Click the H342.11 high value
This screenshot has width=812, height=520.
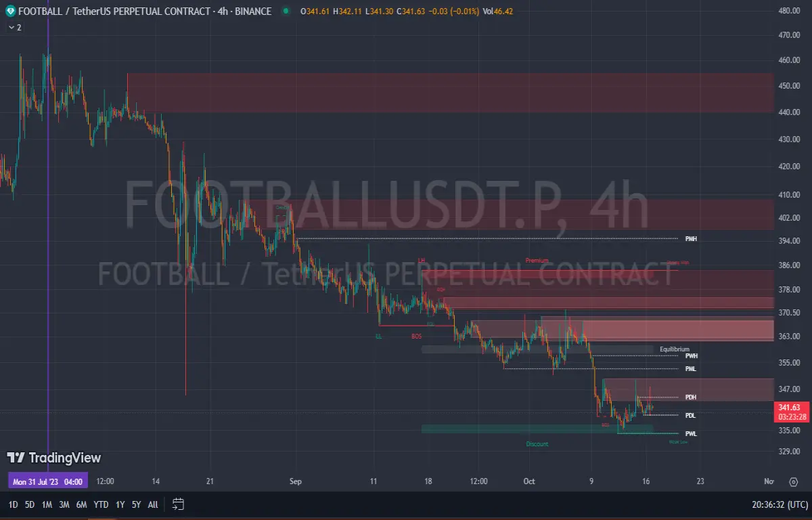click(346, 12)
